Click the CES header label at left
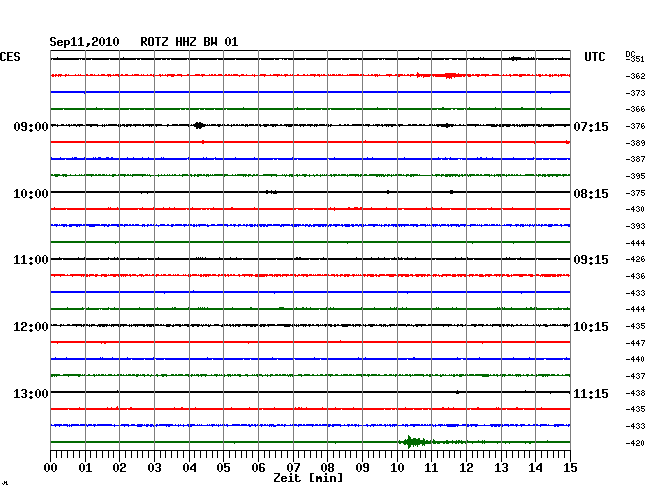This screenshot has width=650, height=494. (x=10, y=57)
